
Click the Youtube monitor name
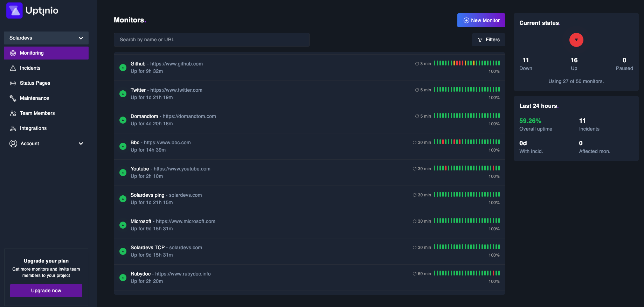(x=140, y=169)
